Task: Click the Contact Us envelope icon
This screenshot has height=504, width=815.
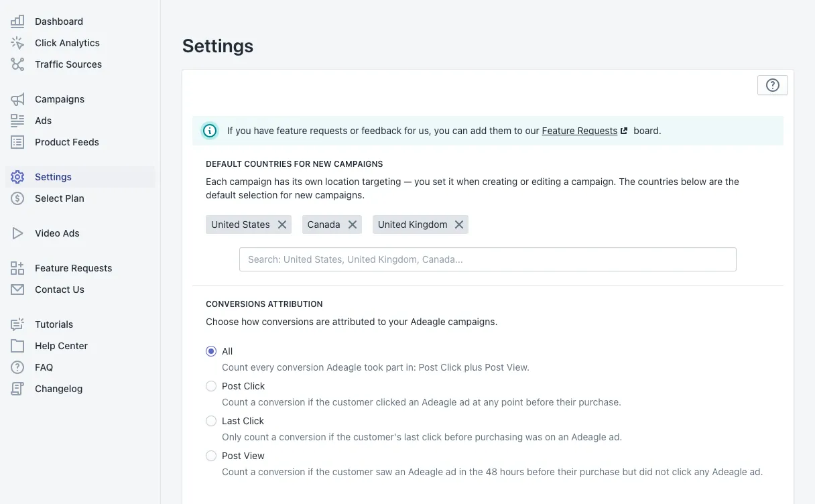Action: click(x=17, y=290)
